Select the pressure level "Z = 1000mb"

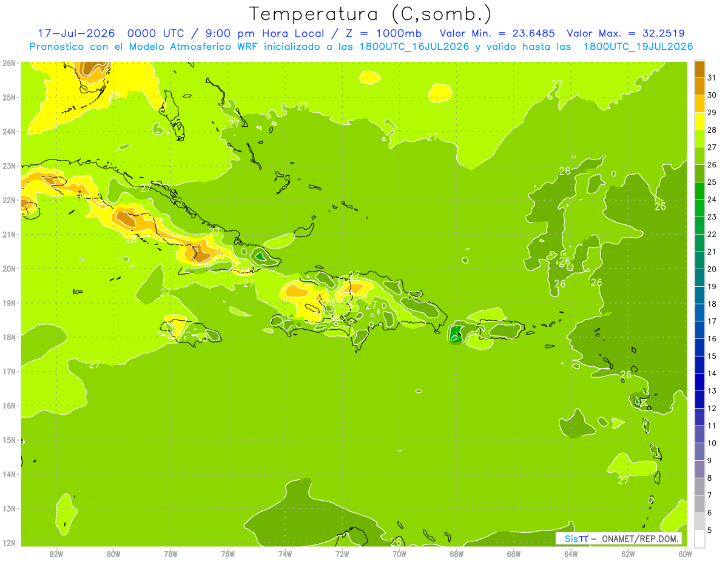384,33
